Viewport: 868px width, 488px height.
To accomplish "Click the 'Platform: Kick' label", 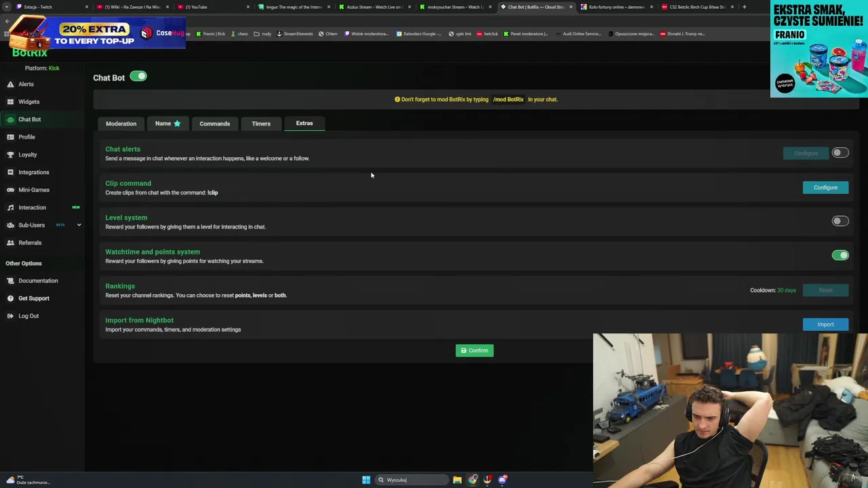I will pos(42,68).
